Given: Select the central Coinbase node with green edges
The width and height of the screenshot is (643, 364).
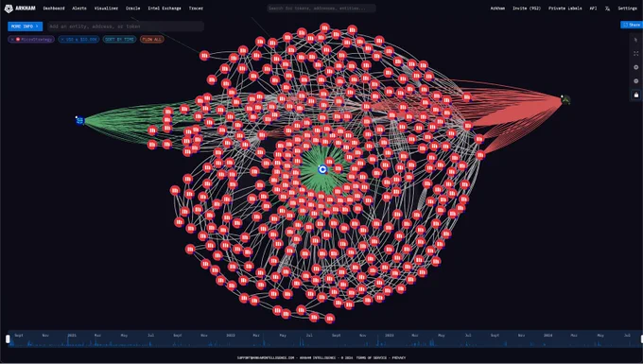Looking at the screenshot, I should tap(322, 169).
